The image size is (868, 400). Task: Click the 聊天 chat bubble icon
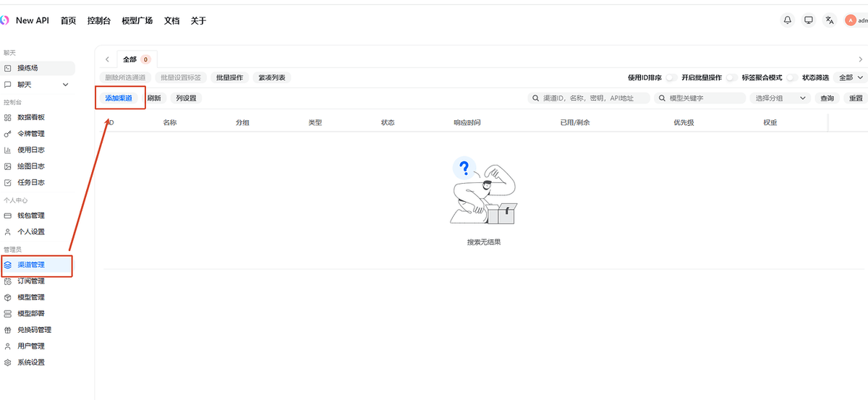pos(8,85)
